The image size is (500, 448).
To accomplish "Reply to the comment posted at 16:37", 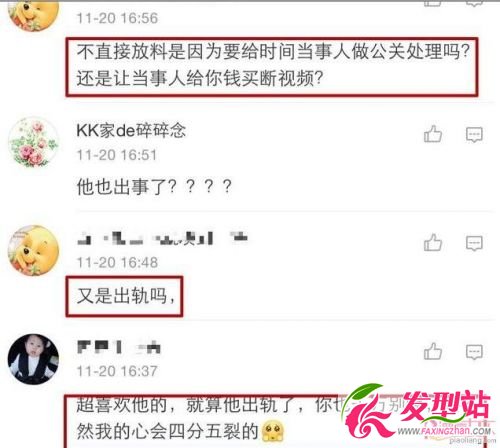I will click(474, 352).
